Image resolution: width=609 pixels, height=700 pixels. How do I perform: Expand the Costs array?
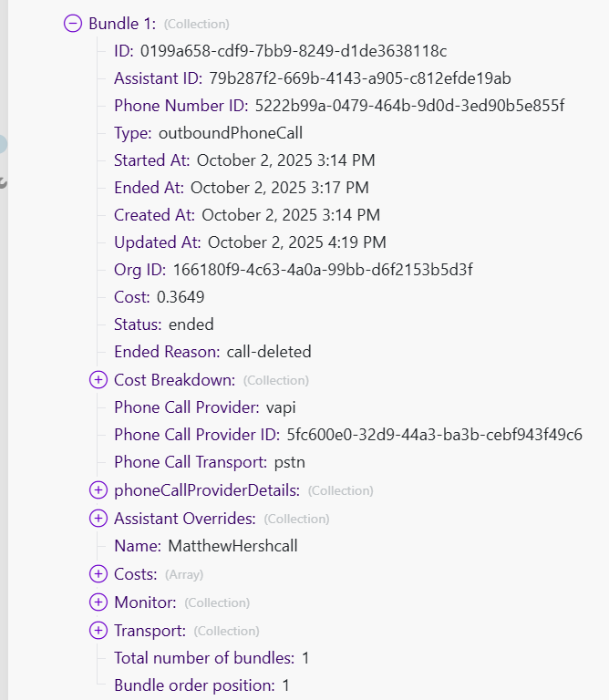[x=98, y=574]
